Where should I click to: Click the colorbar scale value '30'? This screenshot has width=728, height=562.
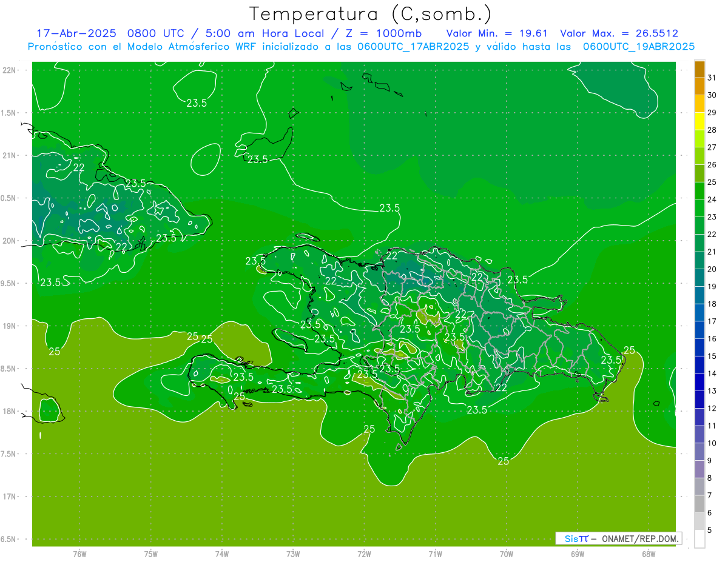(x=712, y=95)
